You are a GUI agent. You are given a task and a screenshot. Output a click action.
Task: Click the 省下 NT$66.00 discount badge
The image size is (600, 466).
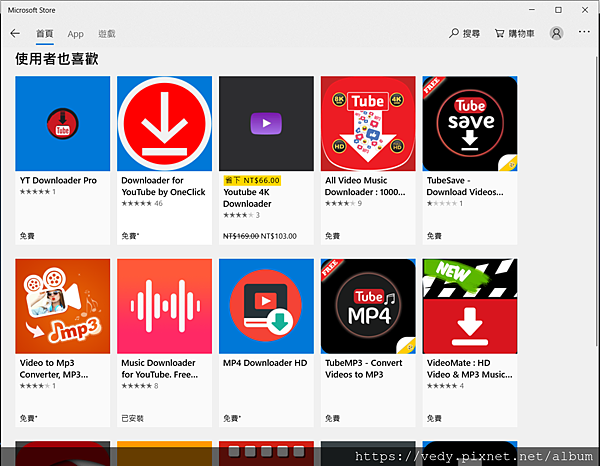coord(252,180)
